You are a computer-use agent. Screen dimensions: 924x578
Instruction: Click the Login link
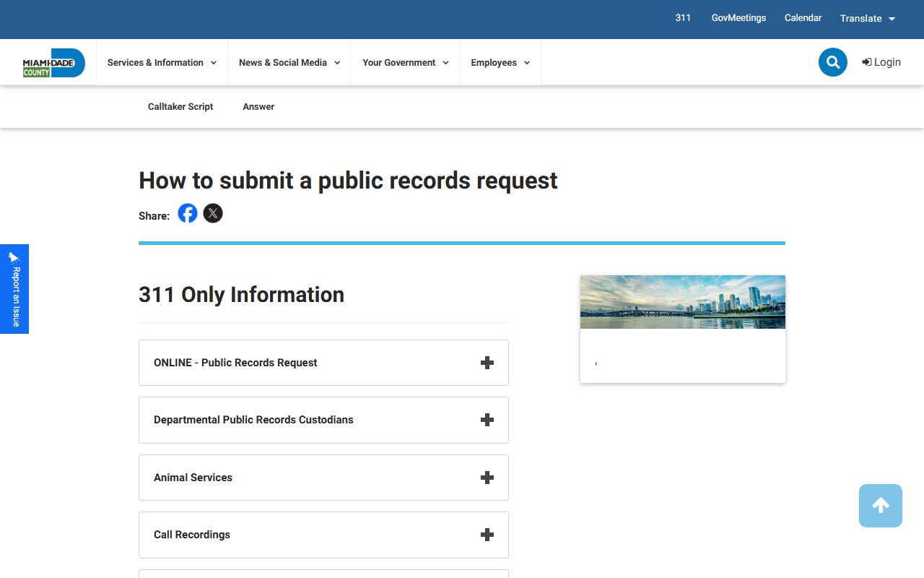881,62
